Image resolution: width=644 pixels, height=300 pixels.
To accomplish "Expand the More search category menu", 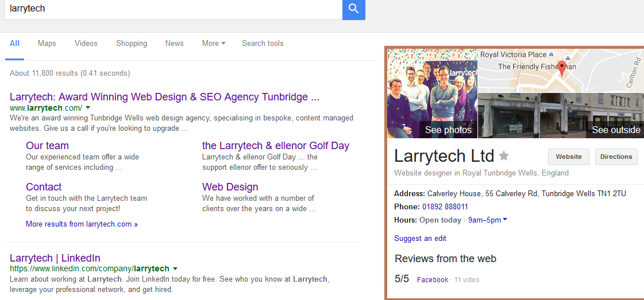I will click(x=214, y=43).
